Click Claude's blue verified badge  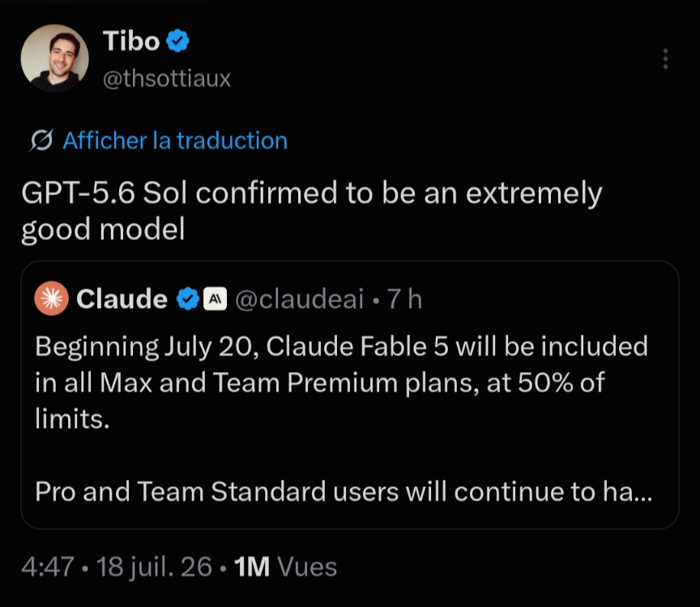pos(188,299)
